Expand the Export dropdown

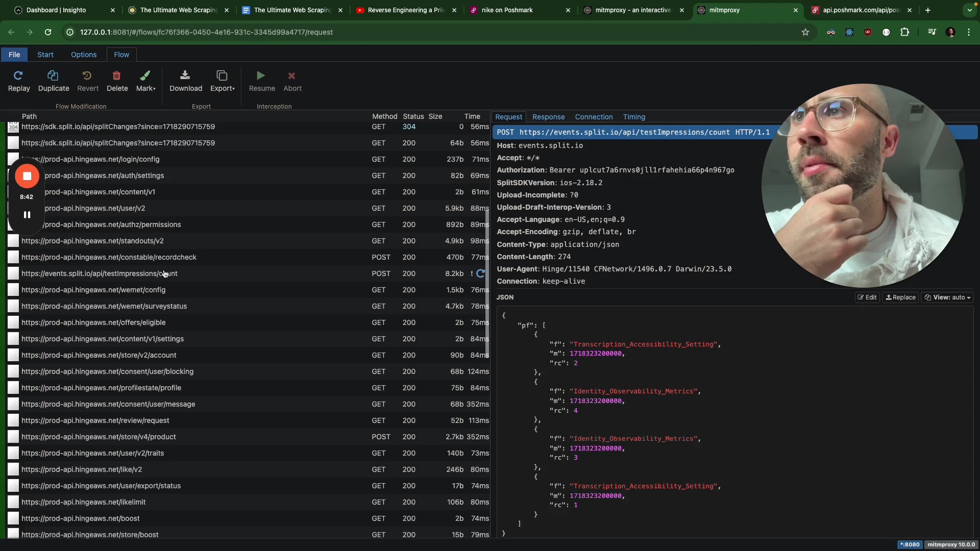[223, 81]
